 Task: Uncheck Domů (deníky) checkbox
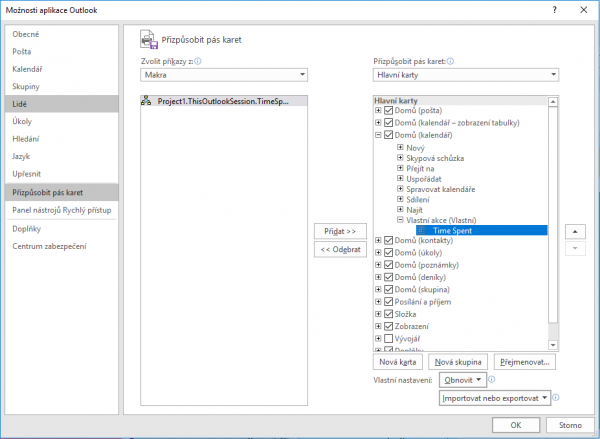[x=388, y=277]
